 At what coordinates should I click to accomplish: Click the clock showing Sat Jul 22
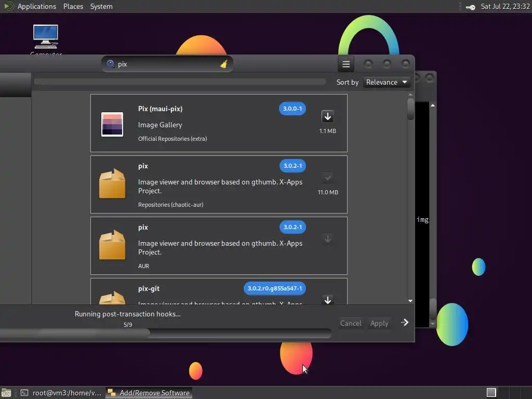505,6
